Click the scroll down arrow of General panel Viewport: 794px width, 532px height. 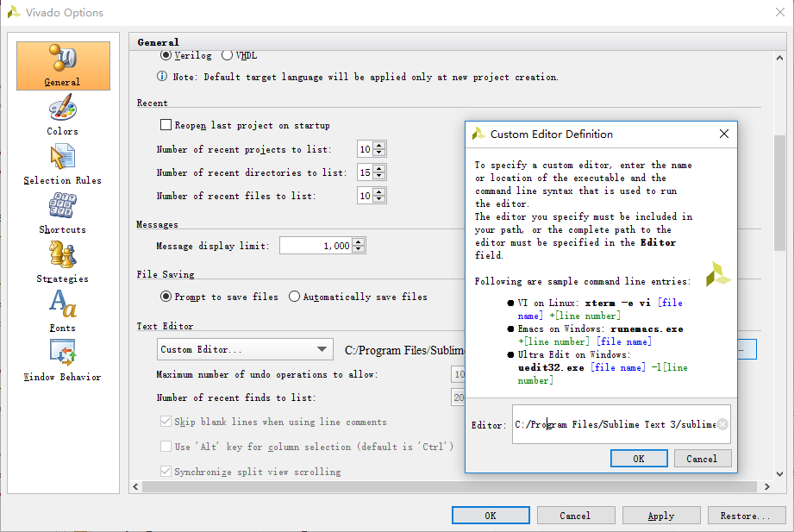tap(780, 474)
